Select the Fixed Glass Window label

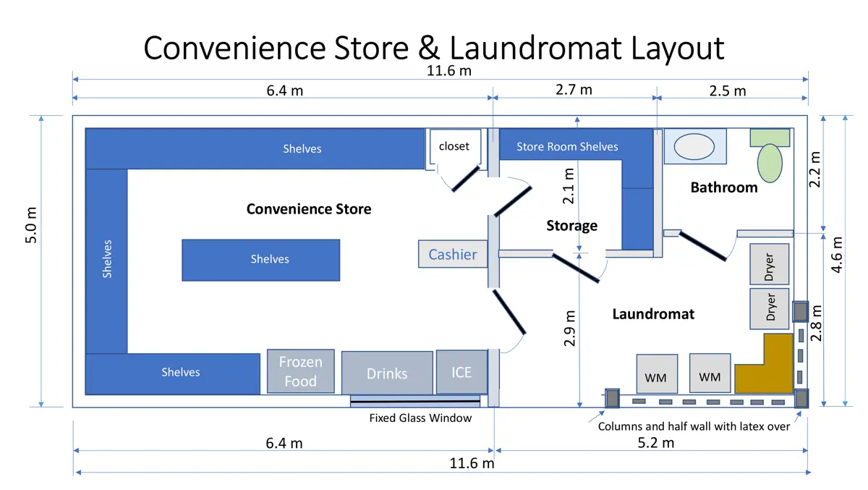(420, 418)
